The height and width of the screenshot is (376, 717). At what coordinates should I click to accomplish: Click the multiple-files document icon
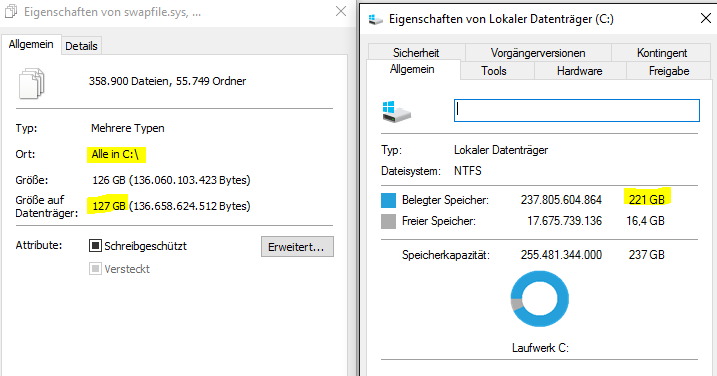32,83
